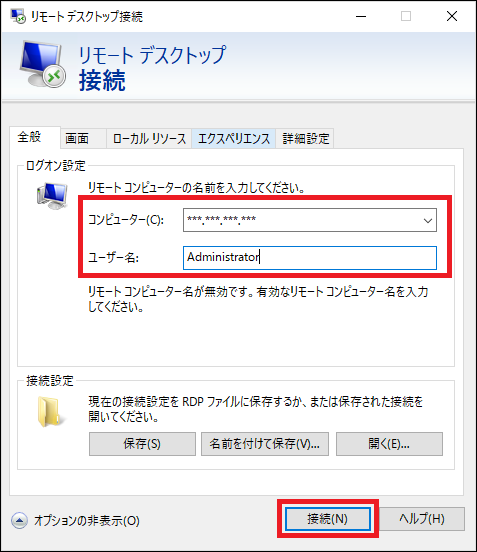Open the ローカル リソース tab

coord(149,138)
